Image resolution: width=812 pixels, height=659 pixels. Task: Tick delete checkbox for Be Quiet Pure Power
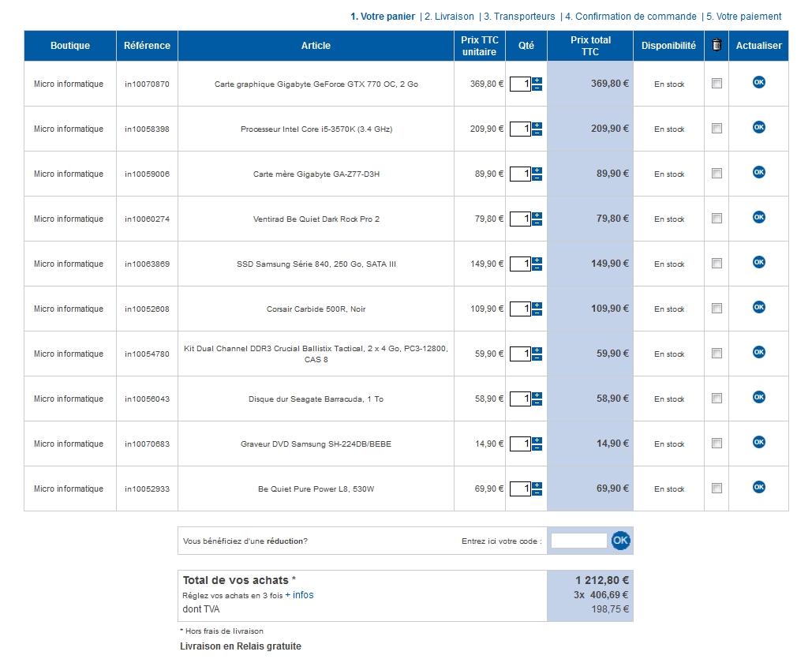click(x=717, y=489)
